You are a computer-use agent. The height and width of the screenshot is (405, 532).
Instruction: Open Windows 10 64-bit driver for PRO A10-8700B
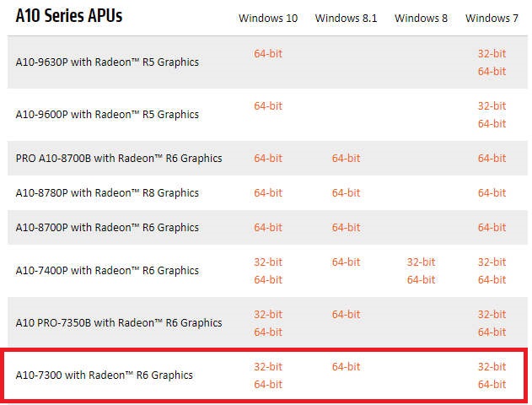(x=268, y=158)
